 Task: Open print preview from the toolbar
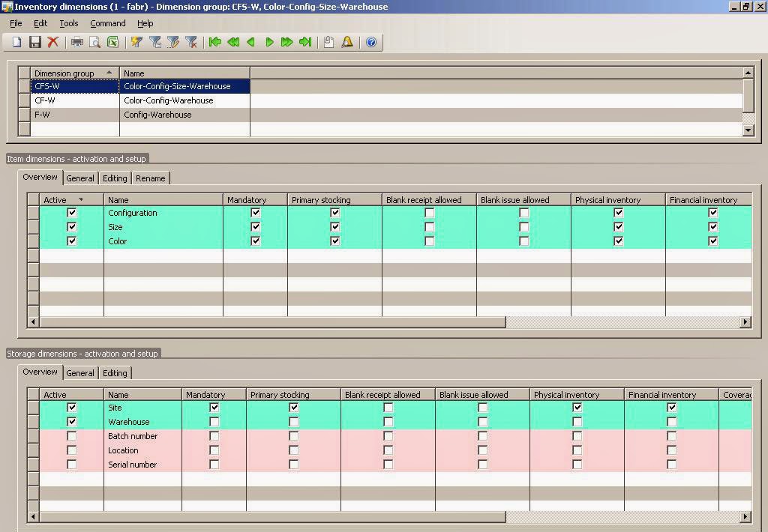pyautogui.click(x=94, y=42)
